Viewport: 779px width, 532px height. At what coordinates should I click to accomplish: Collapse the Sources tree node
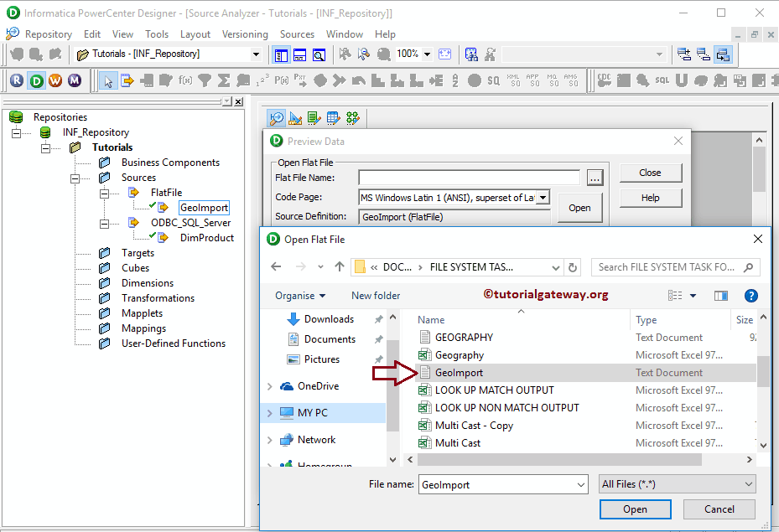point(75,178)
